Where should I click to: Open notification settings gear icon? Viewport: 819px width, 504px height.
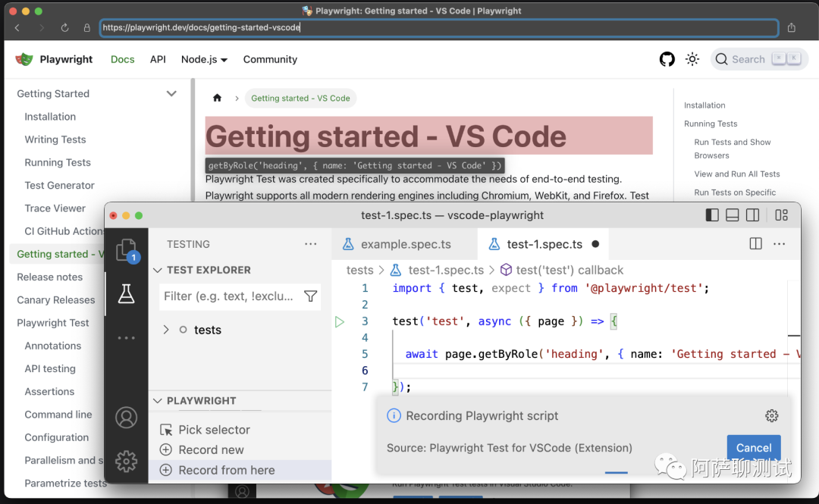[771, 416]
